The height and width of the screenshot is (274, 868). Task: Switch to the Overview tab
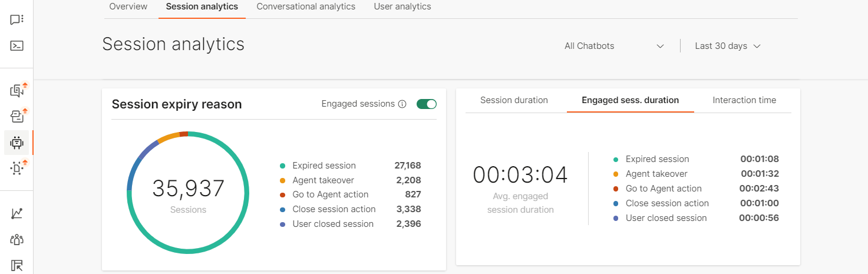point(128,7)
